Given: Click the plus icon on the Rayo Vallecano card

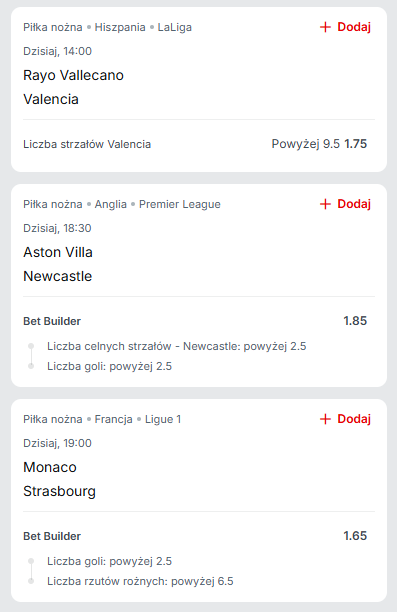Looking at the screenshot, I should [x=325, y=27].
